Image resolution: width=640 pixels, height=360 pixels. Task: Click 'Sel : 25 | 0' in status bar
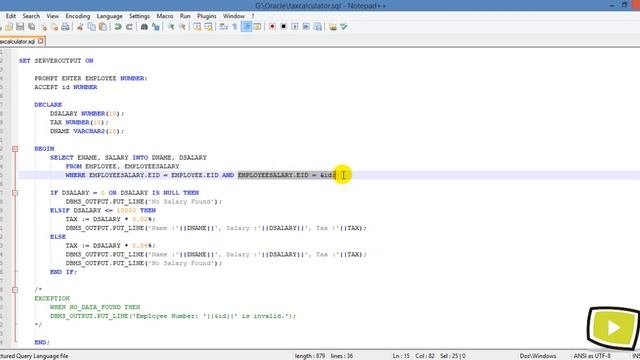pyautogui.click(x=453, y=356)
